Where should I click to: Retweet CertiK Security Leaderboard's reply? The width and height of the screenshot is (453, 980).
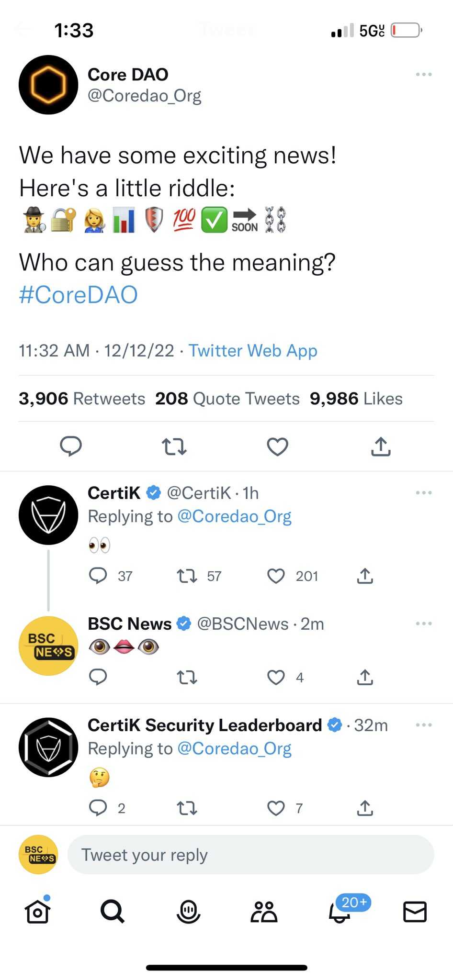pyautogui.click(x=187, y=808)
